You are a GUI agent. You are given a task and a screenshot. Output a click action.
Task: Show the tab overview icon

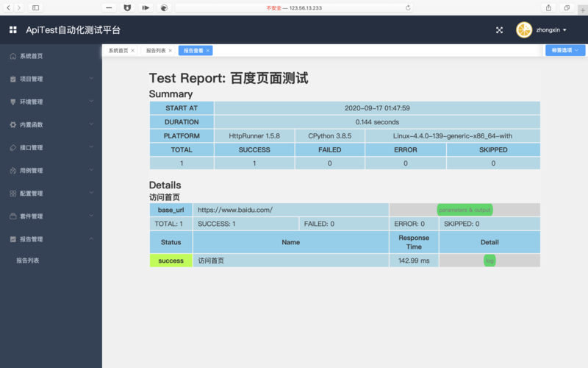pyautogui.click(x=567, y=7)
